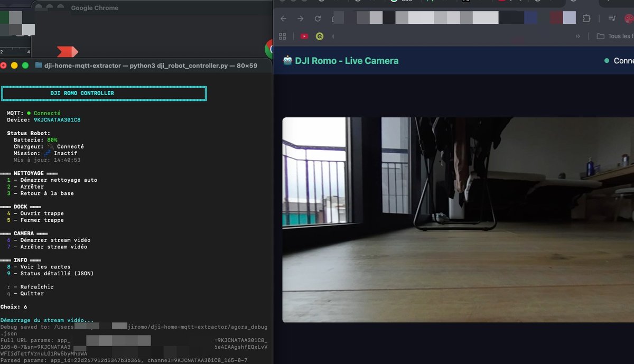Click '4 - Ouvrir trappe' line
Image resolution: width=634 pixels, height=364 pixels.
[x=35, y=213]
